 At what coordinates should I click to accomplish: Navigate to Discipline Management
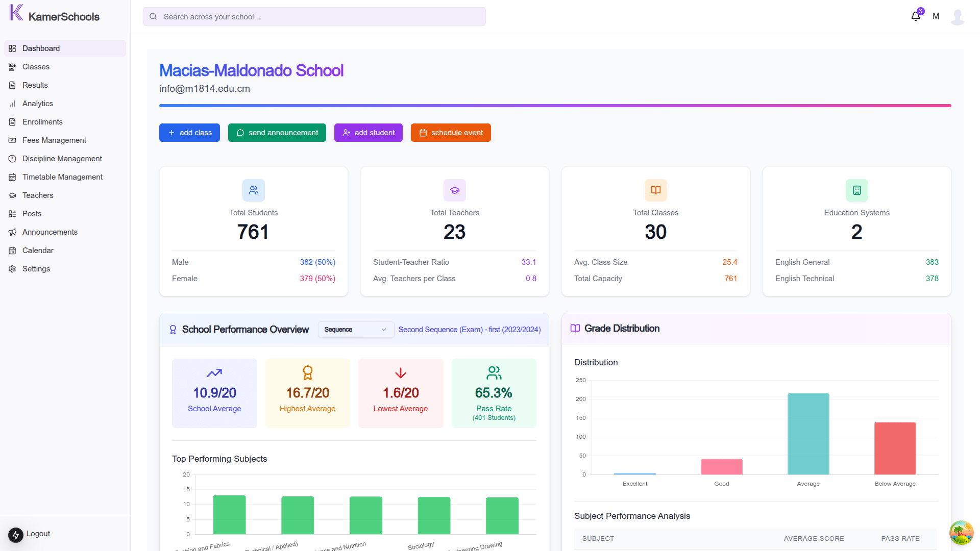coord(62,159)
